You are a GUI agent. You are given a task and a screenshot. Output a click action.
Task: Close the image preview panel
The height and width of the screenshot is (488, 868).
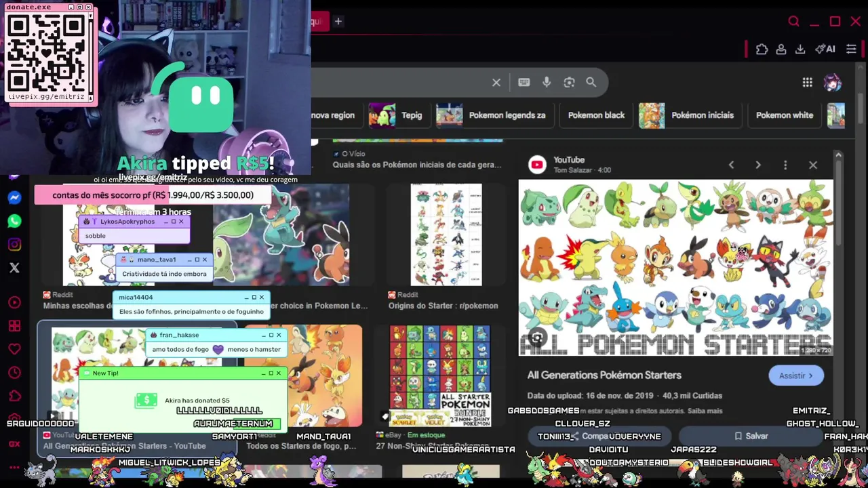pos(813,165)
